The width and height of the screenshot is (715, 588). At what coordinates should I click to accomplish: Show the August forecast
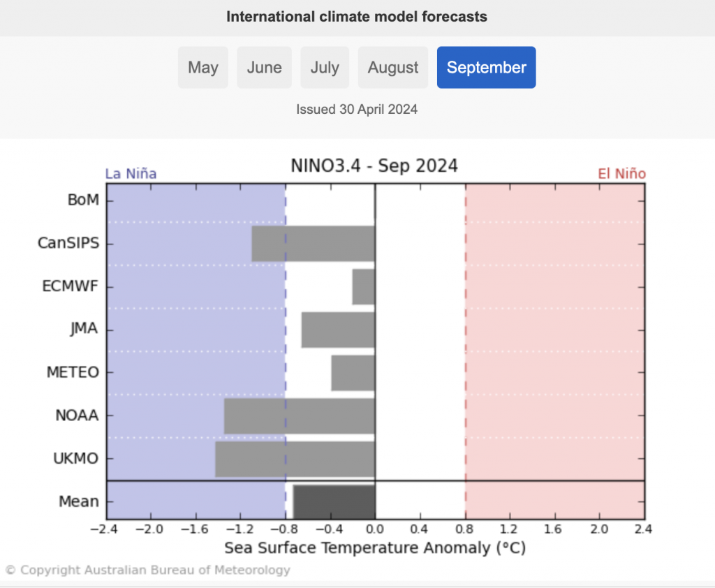393,68
